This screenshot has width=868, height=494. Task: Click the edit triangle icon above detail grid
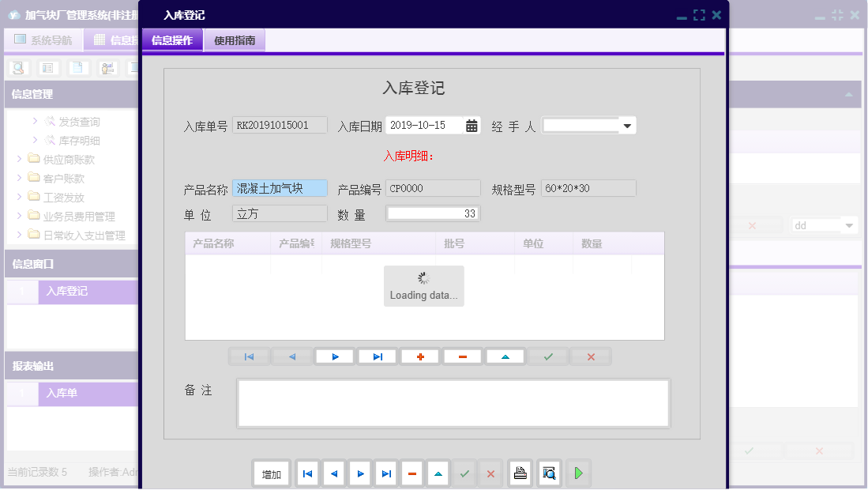505,356
